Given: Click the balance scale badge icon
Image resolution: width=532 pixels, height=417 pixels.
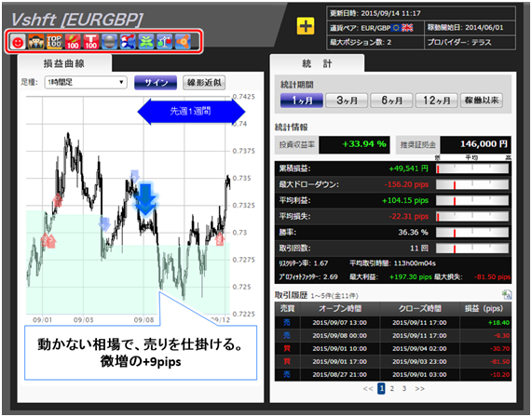Looking at the screenshot, I should tap(164, 42).
